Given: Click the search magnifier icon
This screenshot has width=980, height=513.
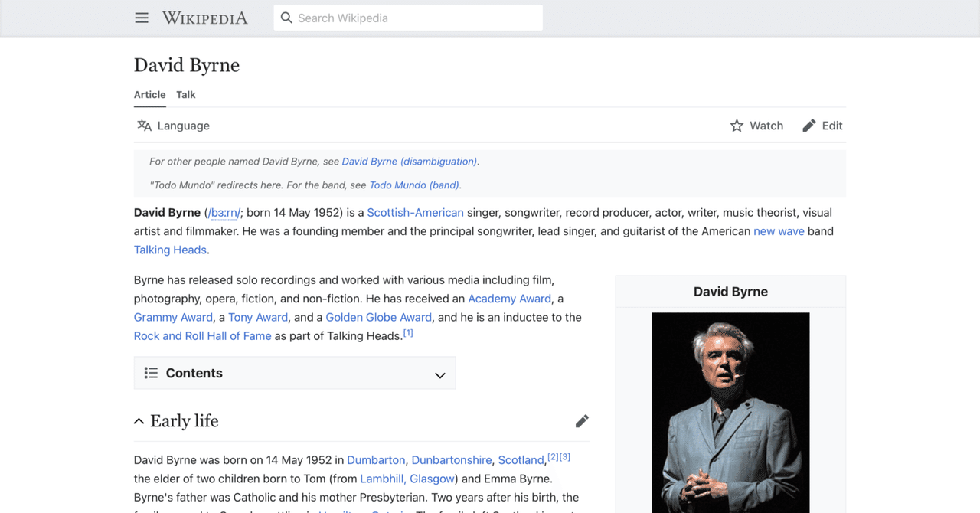Looking at the screenshot, I should (286, 18).
